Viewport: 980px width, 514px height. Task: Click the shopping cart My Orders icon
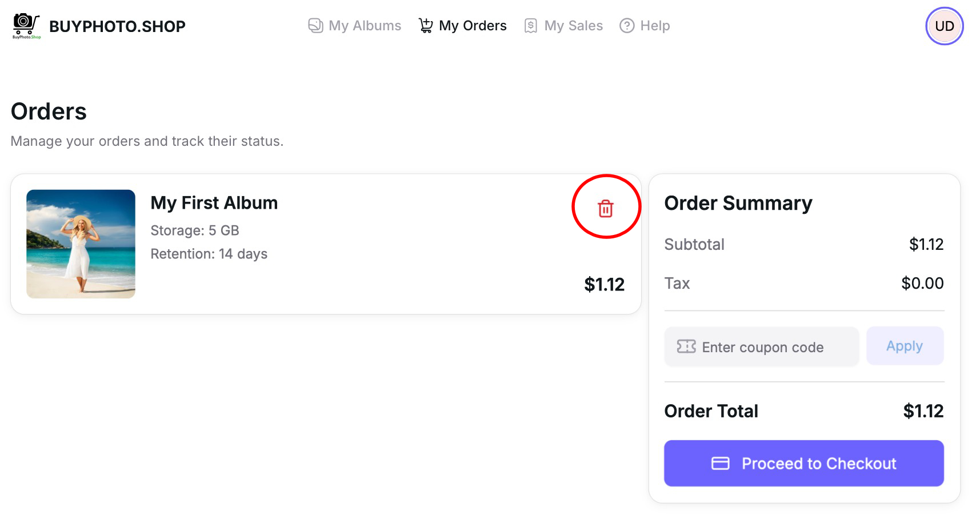coord(426,26)
